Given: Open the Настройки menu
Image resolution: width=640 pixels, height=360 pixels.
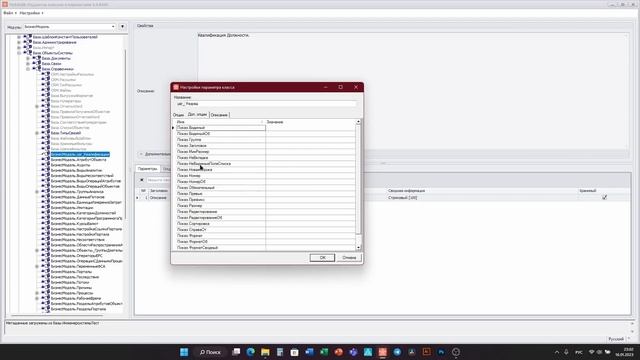Looking at the screenshot, I should [31, 13].
